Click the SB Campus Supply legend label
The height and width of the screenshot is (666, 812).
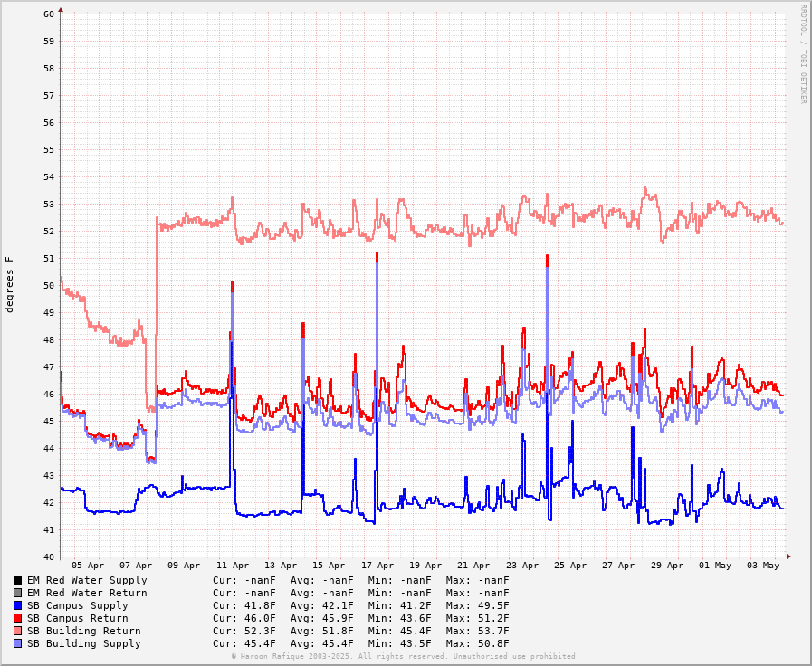click(x=77, y=605)
